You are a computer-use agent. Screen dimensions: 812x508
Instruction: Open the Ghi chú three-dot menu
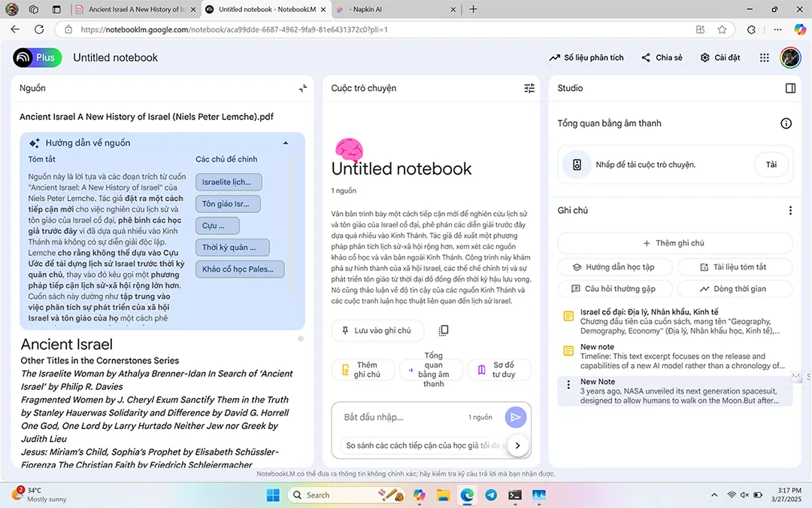pos(789,210)
